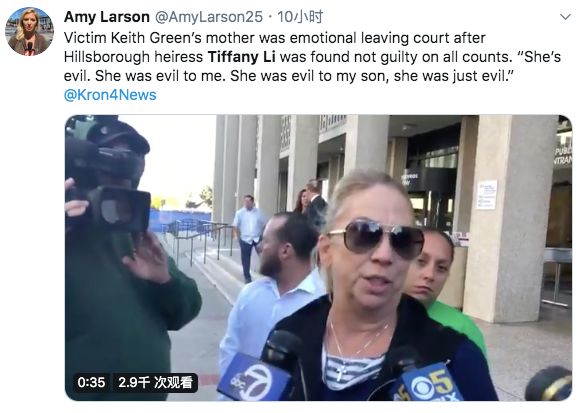This screenshot has width=580, height=413.
Task: Click the ABC7 microphone logo in video
Action: point(254,379)
